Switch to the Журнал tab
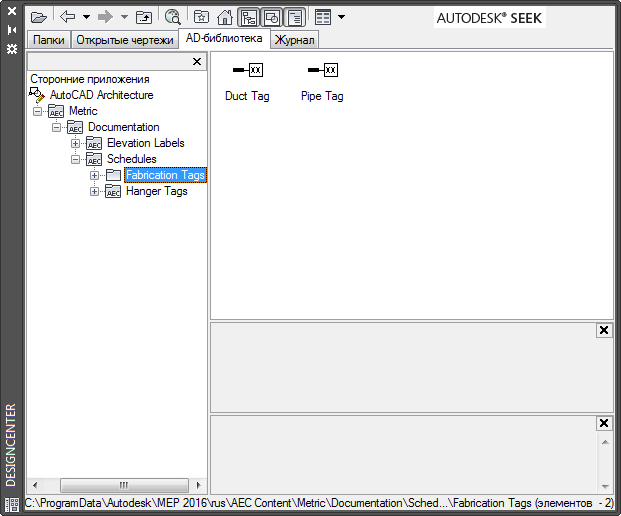This screenshot has height=516, width=621. pos(295,40)
